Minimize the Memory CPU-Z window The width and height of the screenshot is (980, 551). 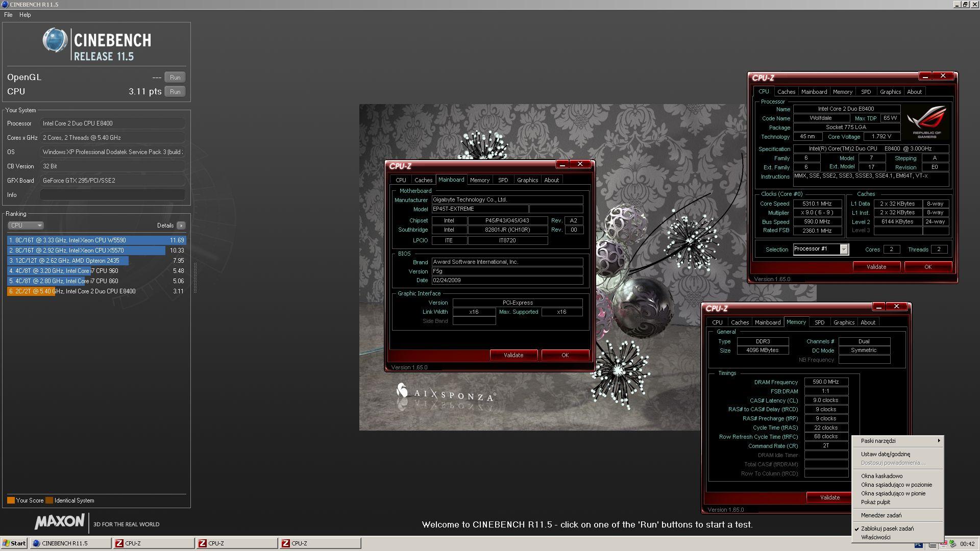click(x=878, y=307)
